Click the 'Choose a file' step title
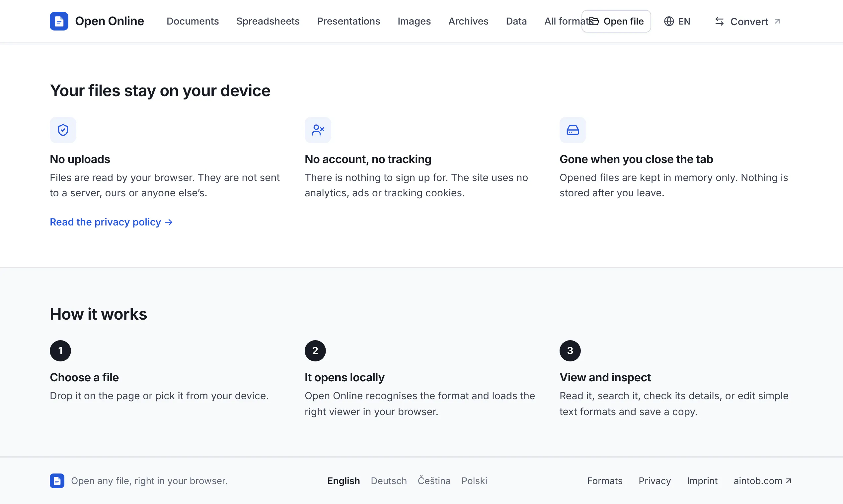The image size is (843, 504). coord(84,377)
